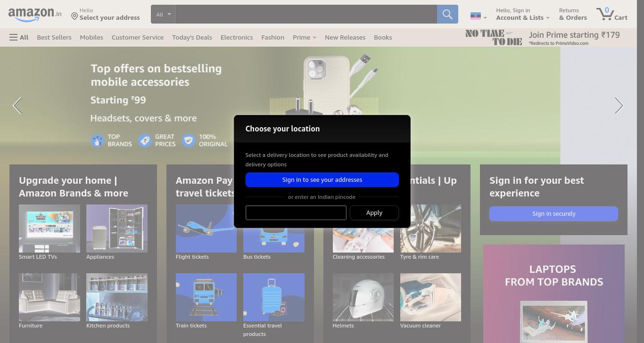Open the Train tickets image

click(x=206, y=297)
